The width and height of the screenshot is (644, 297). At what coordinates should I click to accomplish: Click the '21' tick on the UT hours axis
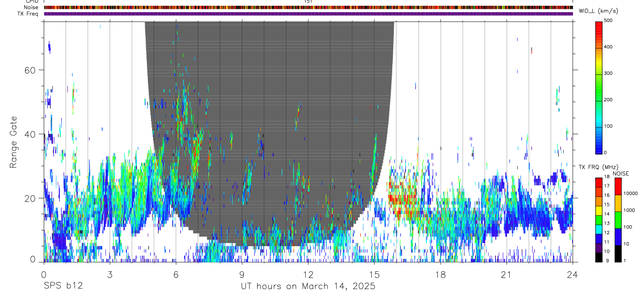click(x=506, y=274)
